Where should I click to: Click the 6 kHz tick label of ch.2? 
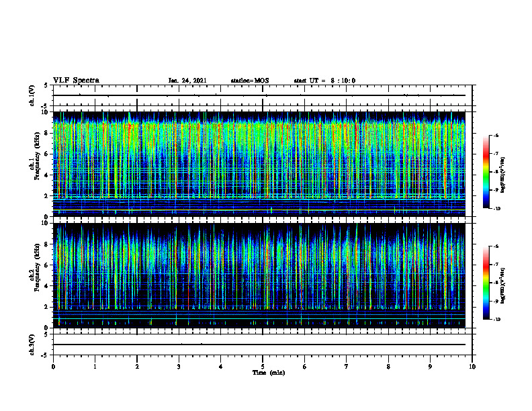(x=47, y=265)
